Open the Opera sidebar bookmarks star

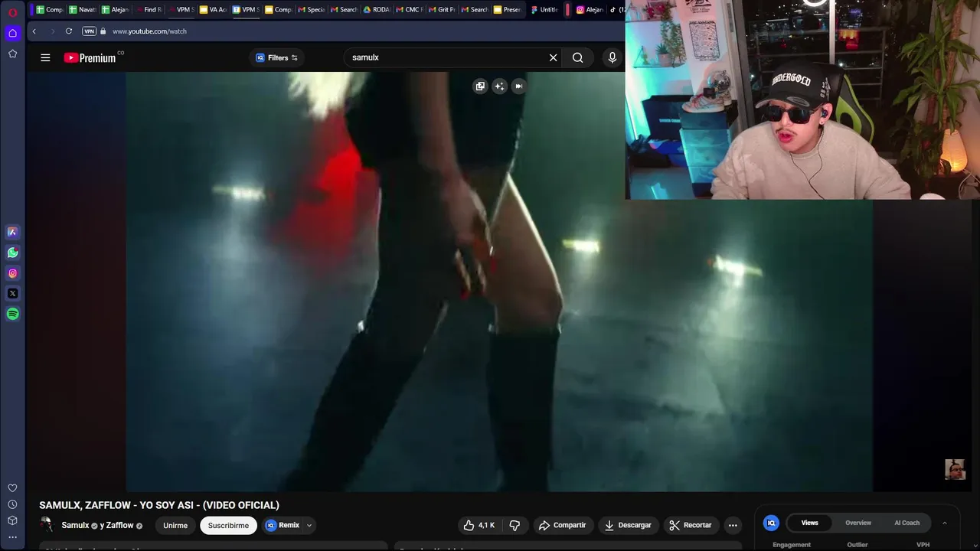pos(13,54)
